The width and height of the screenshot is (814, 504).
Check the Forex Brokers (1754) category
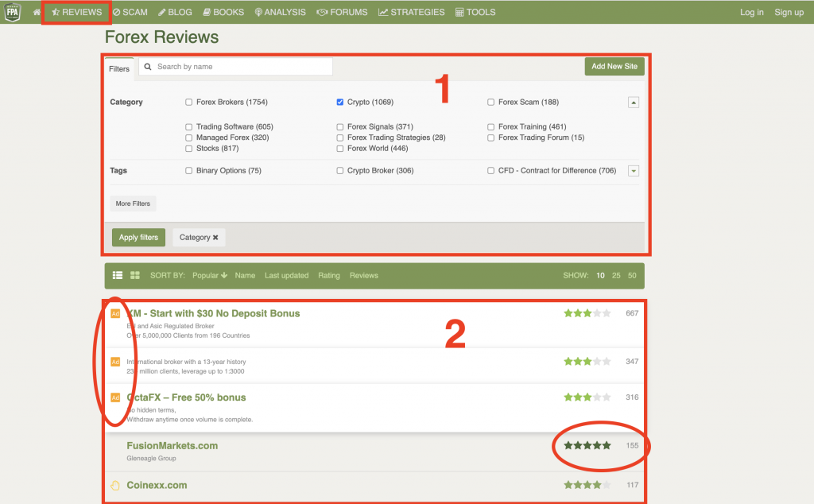pos(189,103)
